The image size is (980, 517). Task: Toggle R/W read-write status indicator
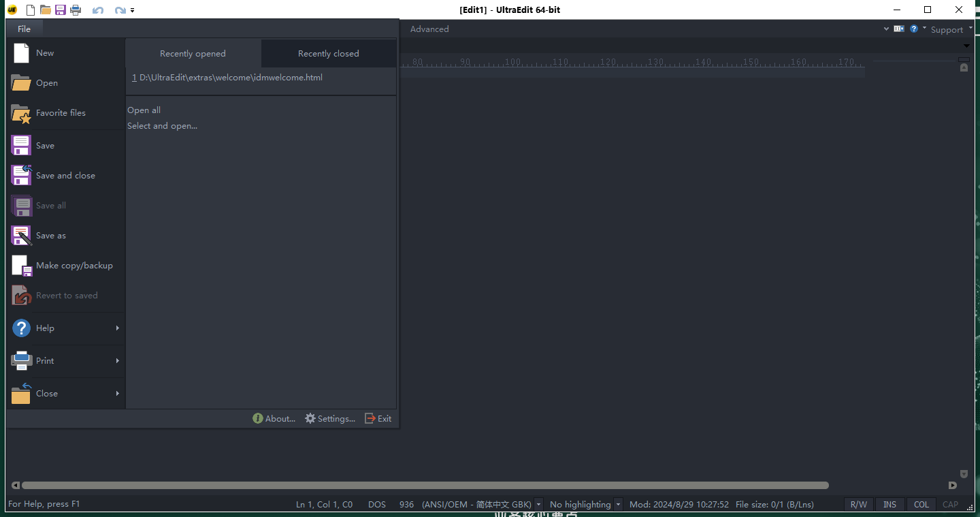click(x=858, y=505)
